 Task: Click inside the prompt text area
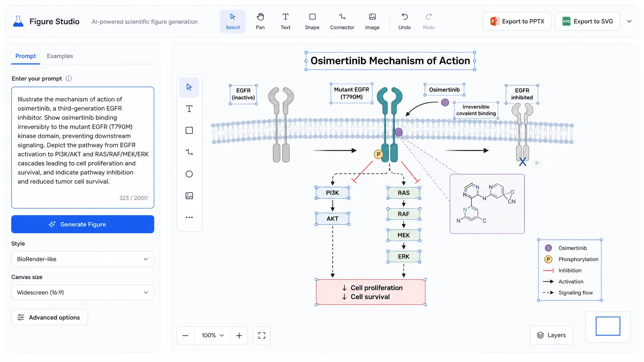[83, 148]
